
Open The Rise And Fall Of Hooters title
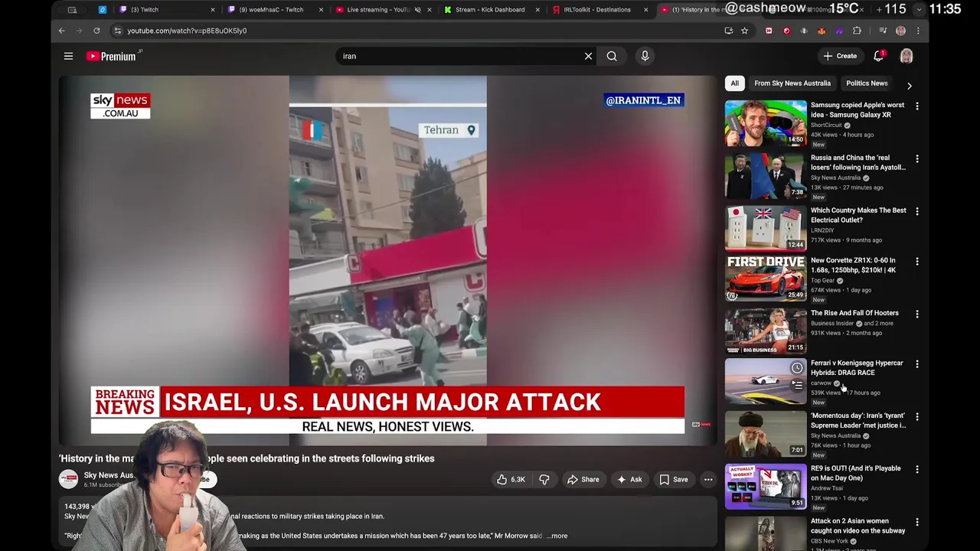pos(854,313)
